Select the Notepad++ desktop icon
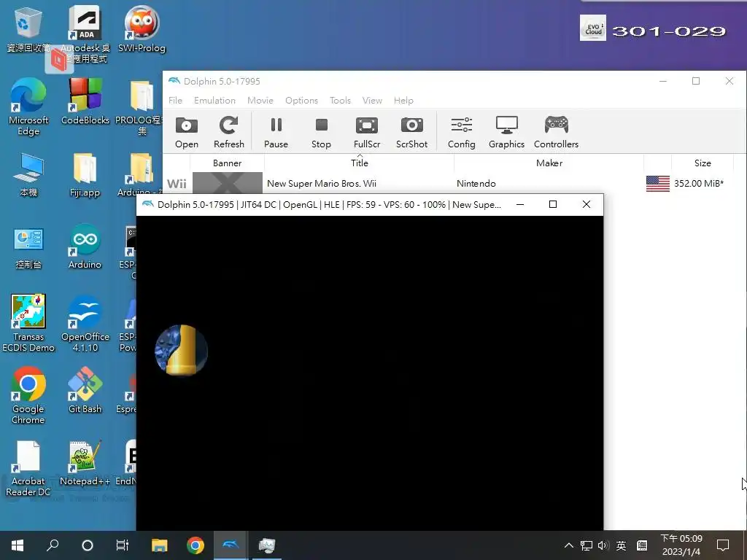747x560 pixels. point(85,463)
